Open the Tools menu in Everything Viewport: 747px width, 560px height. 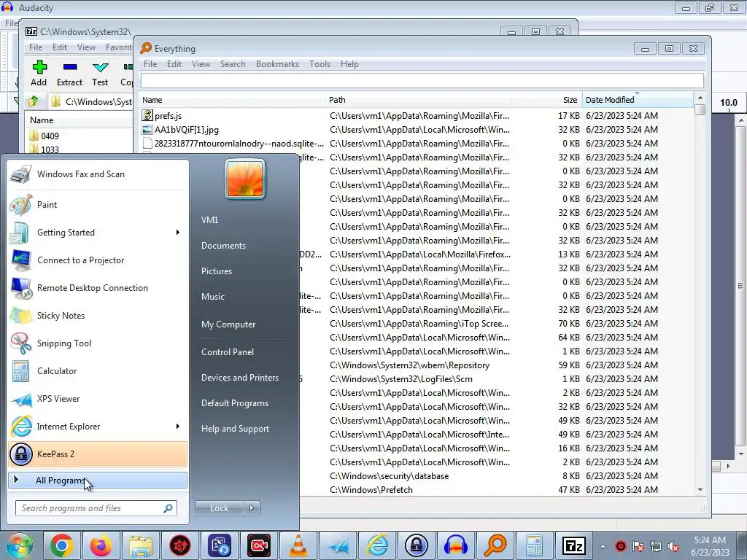pos(320,64)
